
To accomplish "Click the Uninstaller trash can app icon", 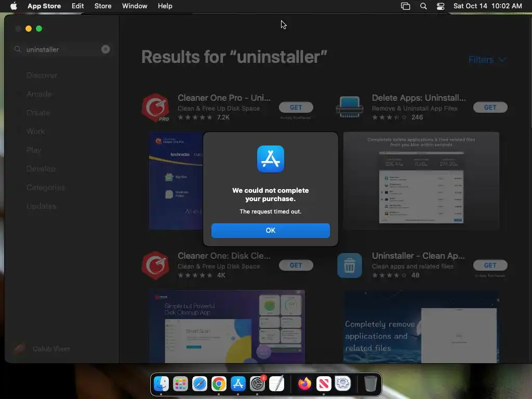I will (350, 265).
